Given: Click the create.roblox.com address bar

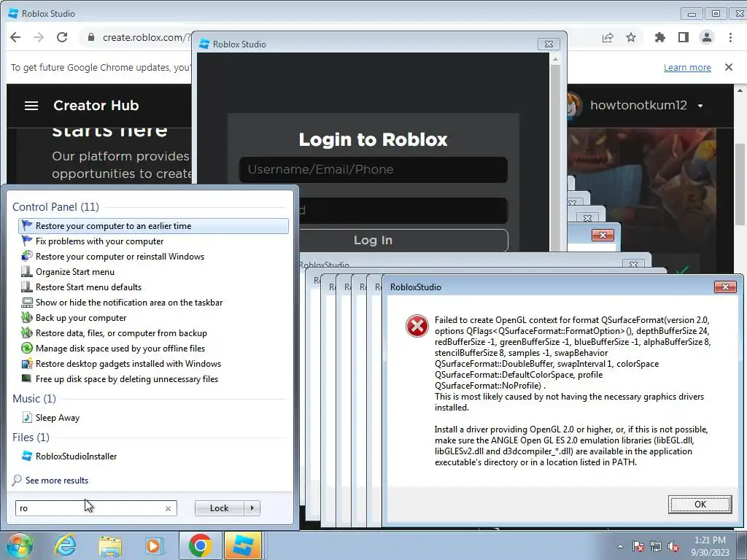Looking at the screenshot, I should point(146,37).
